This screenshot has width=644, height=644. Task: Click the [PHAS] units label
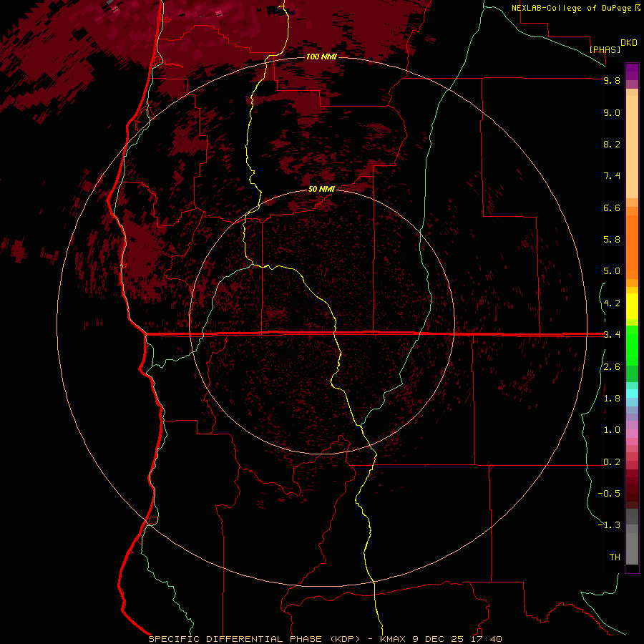605,50
